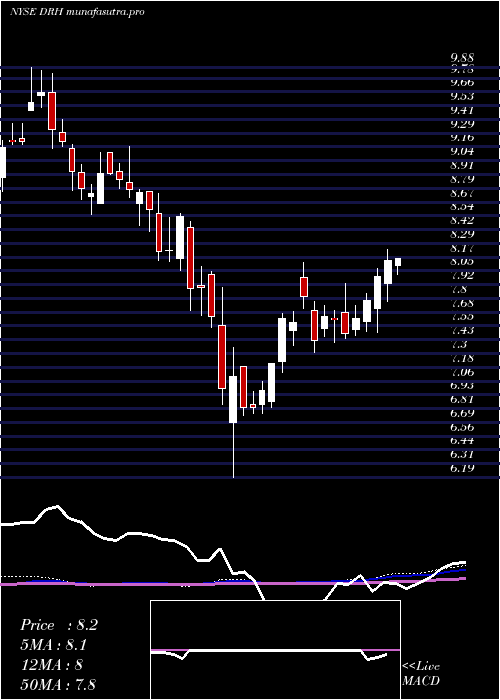Pick the 6.19 axis value

pyautogui.click(x=462, y=468)
